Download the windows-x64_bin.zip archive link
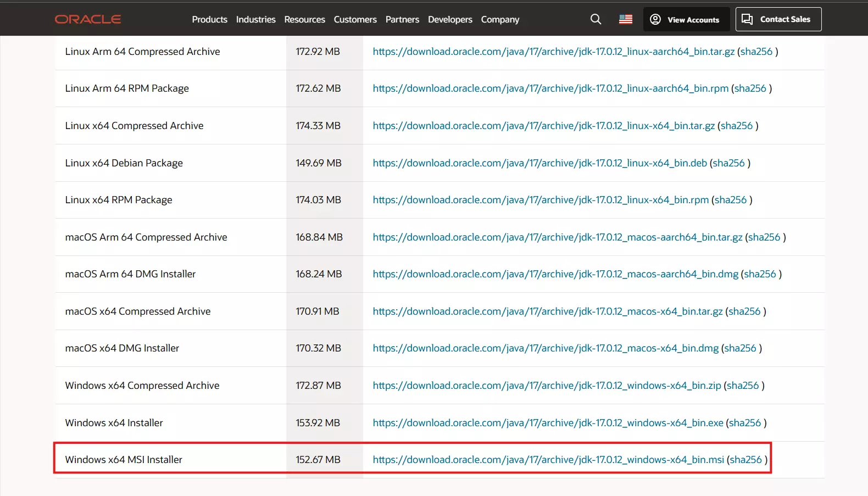The height and width of the screenshot is (496, 868). [x=547, y=386]
